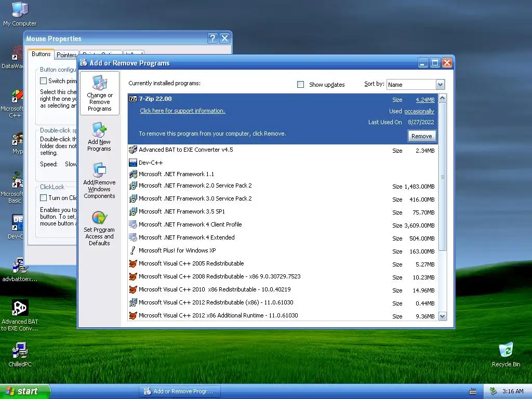Open Recycle Bin on desktop
The width and height of the screenshot is (532, 399).
click(x=506, y=354)
